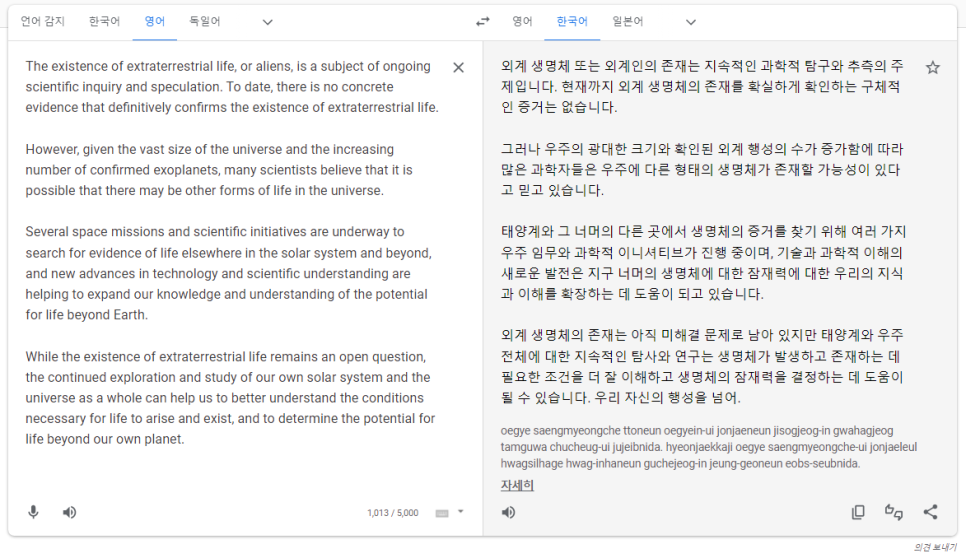
Task: Copy the translation to clipboard
Action: click(x=858, y=512)
